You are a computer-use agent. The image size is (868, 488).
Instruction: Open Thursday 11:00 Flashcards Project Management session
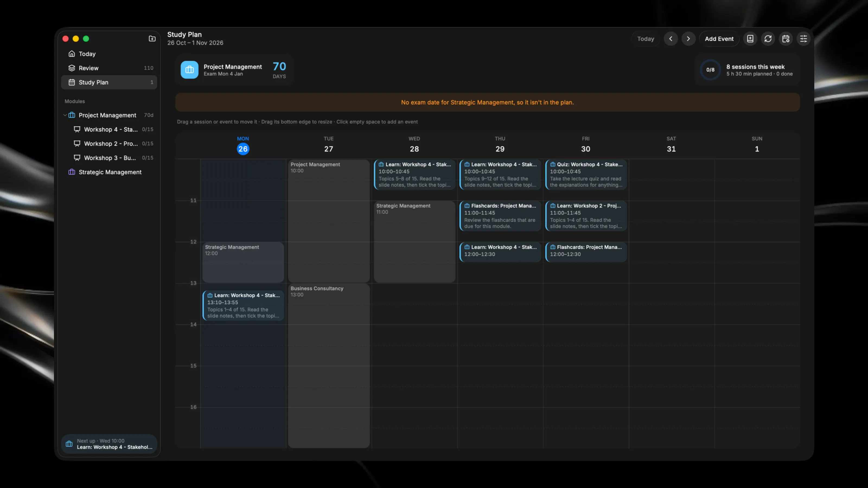[500, 216]
